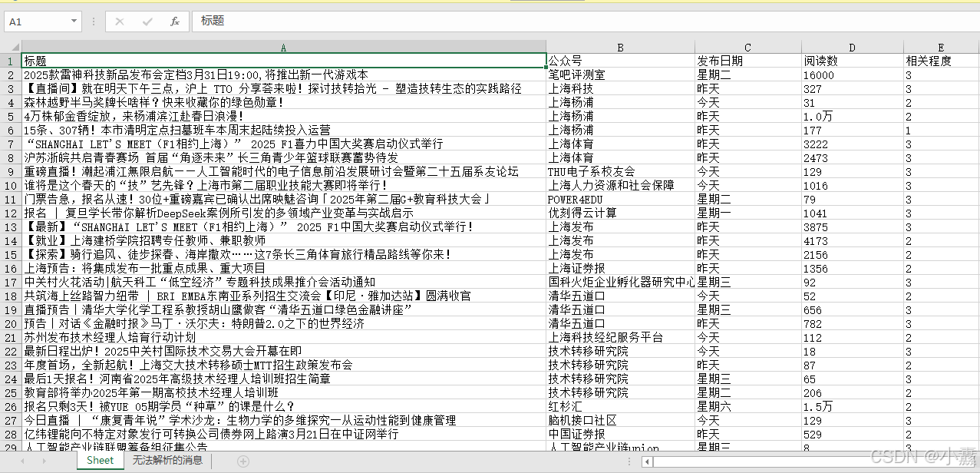Select column D header
Image resolution: width=980 pixels, height=473 pixels.
pyautogui.click(x=852, y=48)
